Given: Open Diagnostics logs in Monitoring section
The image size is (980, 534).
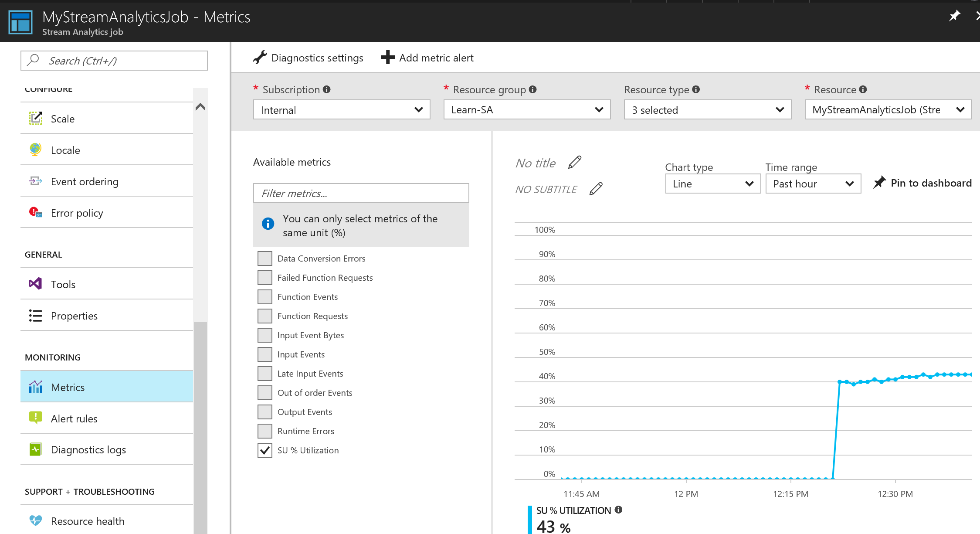Looking at the screenshot, I should [x=107, y=449].
